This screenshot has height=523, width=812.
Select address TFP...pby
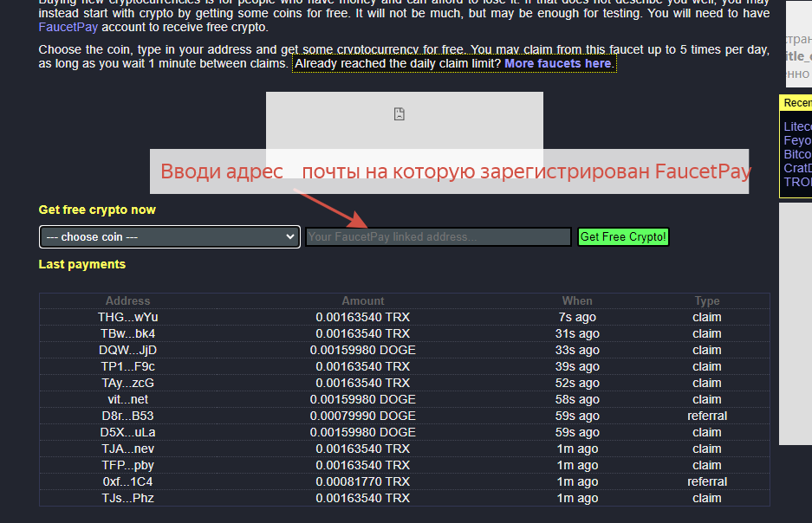[x=128, y=466]
